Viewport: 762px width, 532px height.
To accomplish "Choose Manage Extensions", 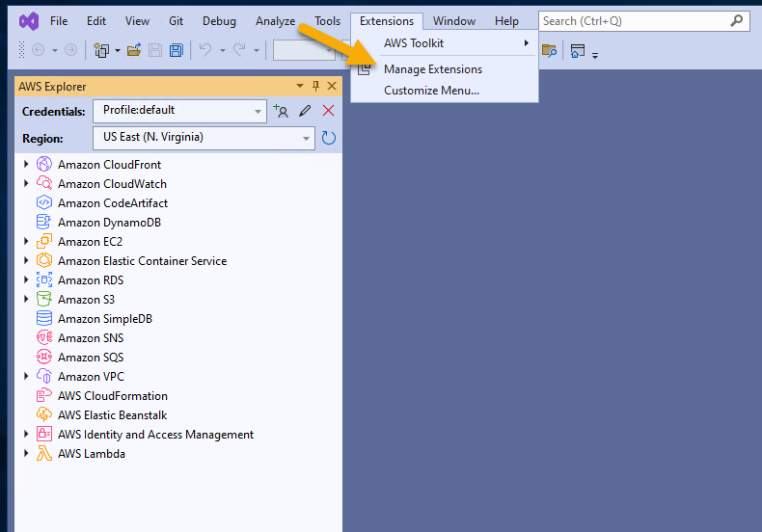I will pos(445,69).
